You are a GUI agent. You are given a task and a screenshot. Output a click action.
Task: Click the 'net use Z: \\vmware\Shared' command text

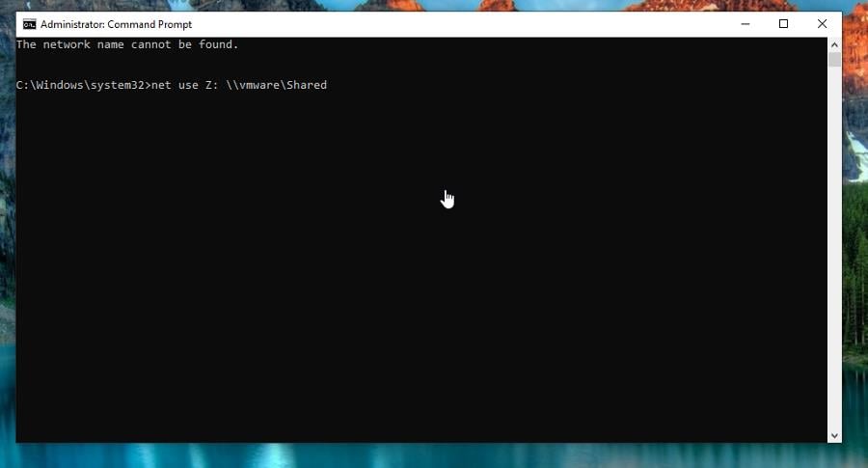tap(239, 85)
